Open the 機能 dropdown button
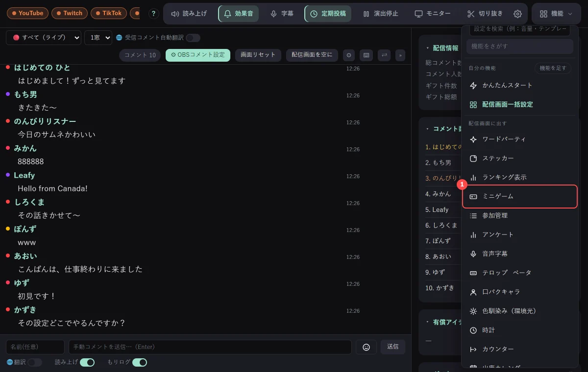 (x=556, y=14)
